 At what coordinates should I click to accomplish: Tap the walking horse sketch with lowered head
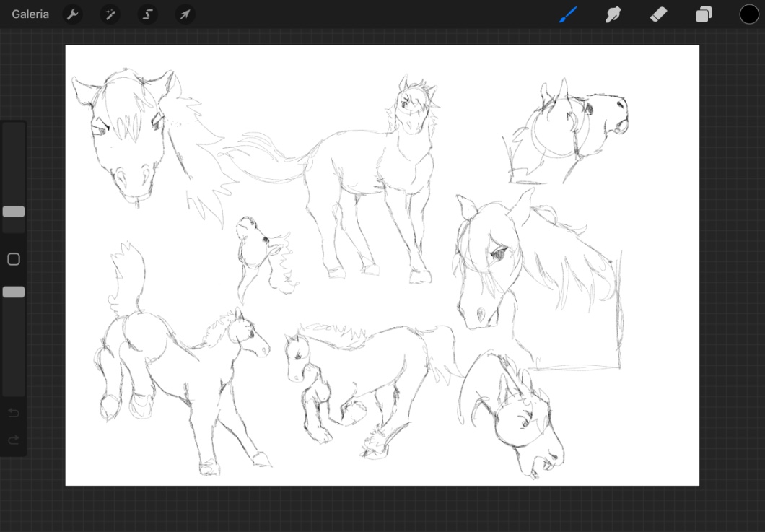pyautogui.click(x=361, y=383)
